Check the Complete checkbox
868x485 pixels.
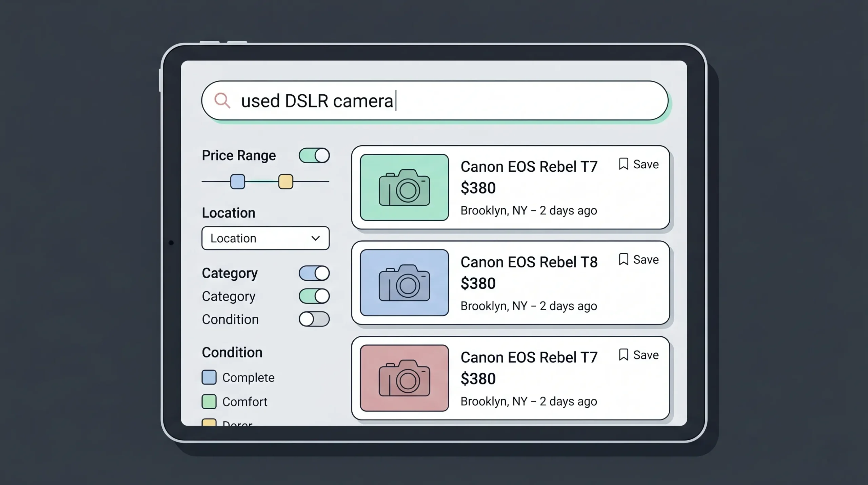click(x=209, y=377)
